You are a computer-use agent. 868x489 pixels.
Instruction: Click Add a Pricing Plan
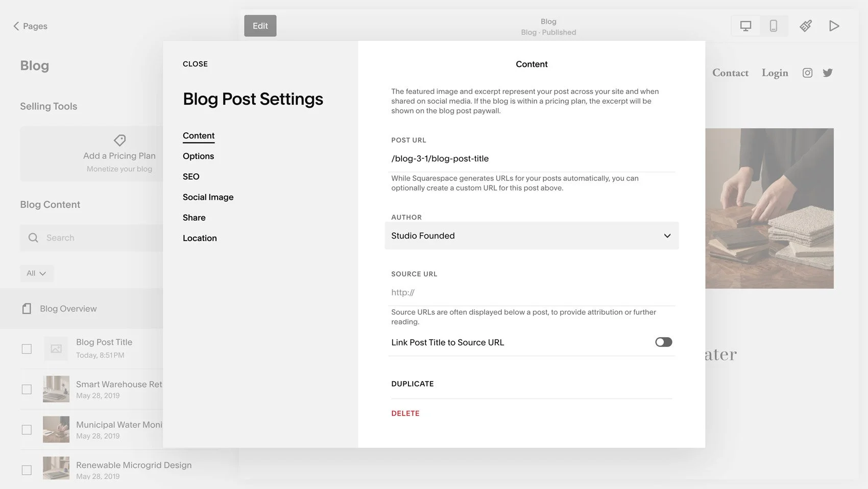coord(119,156)
